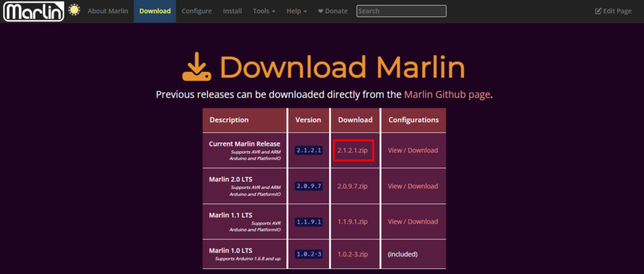This screenshot has width=644, height=274.
Task: Select the Download tab in navbar
Action: [x=155, y=11]
